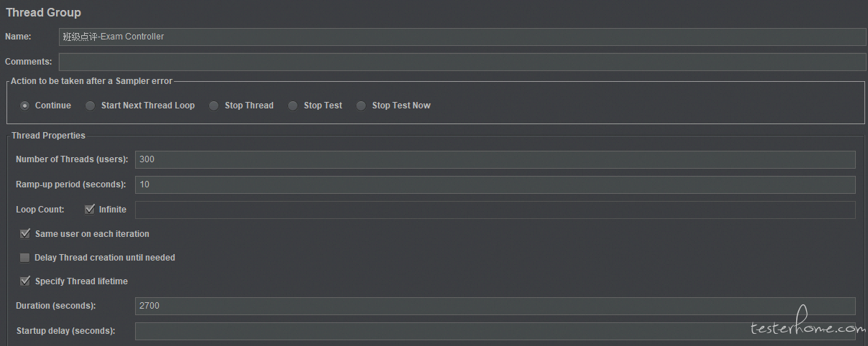
Task: Click the 'Duration (seconds):' label
Action: tap(56, 306)
